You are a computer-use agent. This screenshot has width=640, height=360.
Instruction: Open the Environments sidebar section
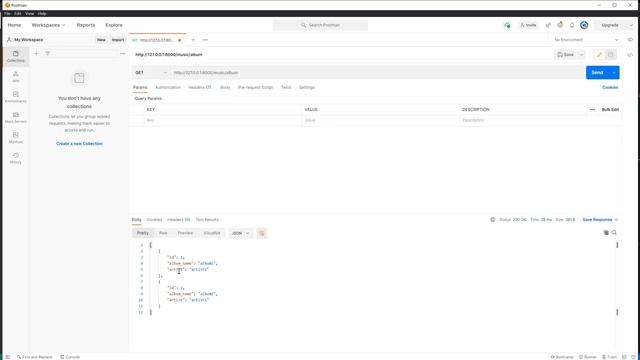tap(16, 97)
